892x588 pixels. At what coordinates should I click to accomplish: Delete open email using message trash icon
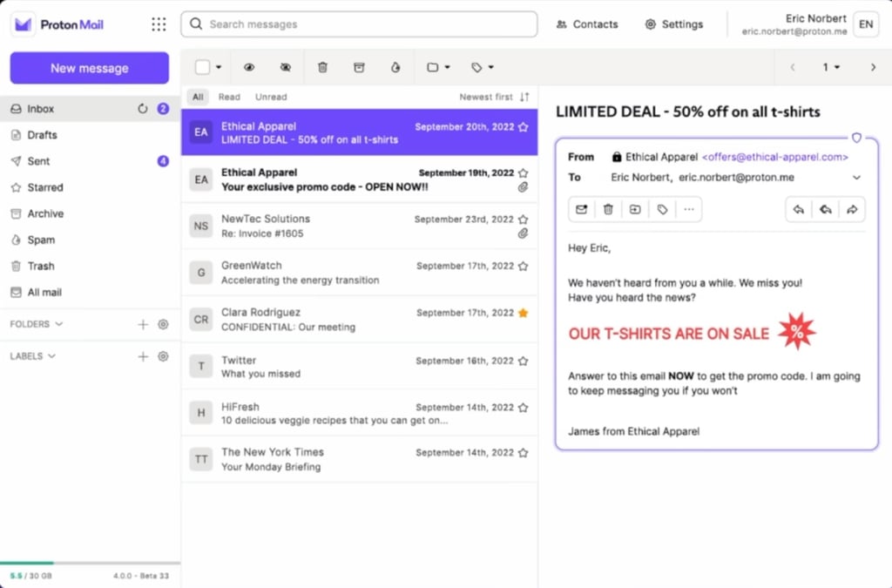608,209
